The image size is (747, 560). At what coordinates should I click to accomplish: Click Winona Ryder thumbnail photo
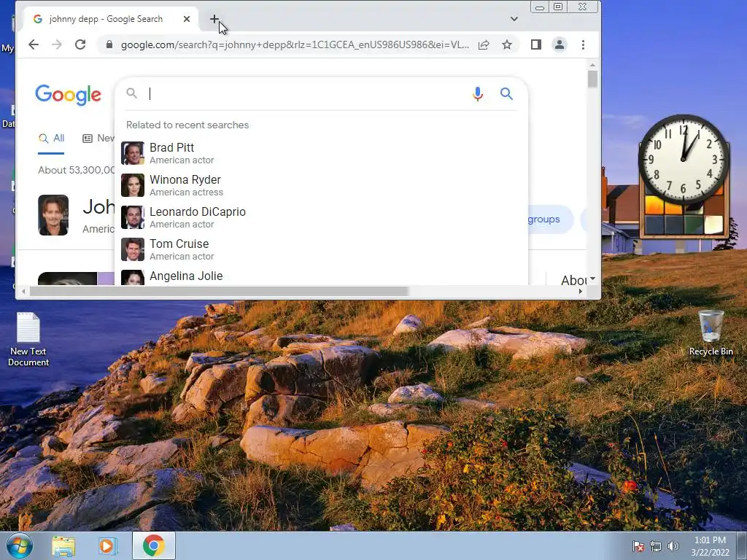coord(133,185)
